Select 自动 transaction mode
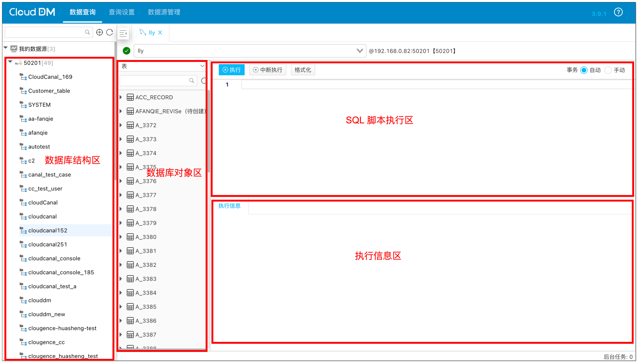The image size is (639, 364). [584, 70]
